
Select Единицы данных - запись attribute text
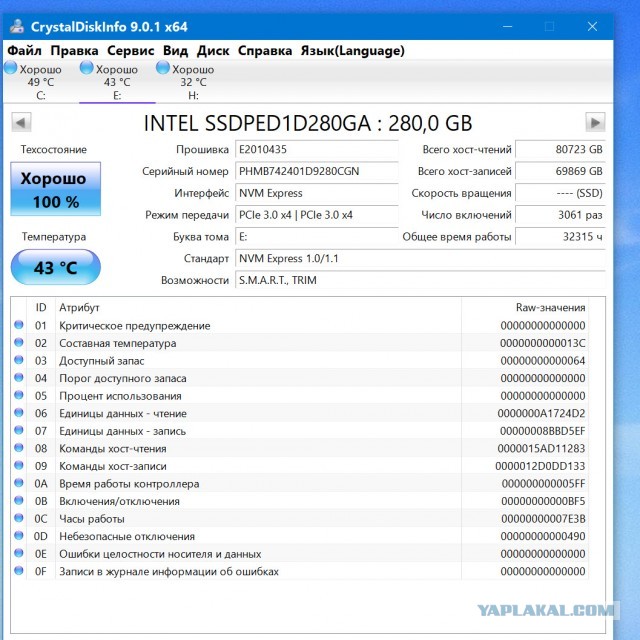coord(122,431)
